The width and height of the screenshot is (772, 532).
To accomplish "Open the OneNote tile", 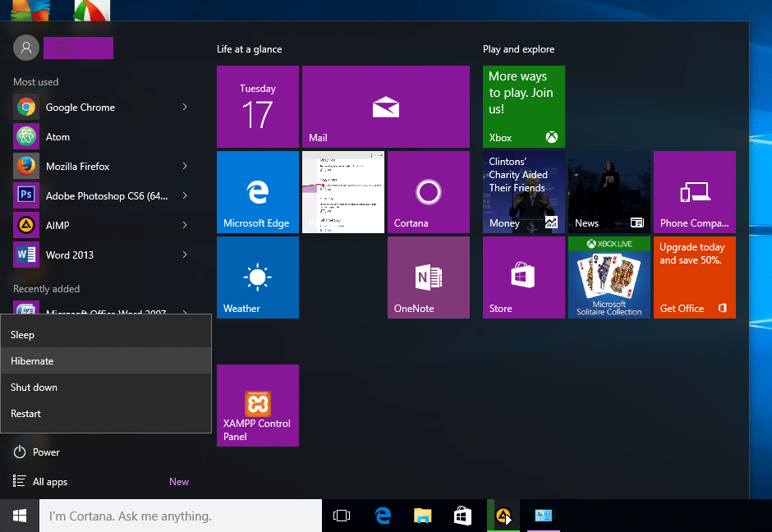I will [429, 277].
